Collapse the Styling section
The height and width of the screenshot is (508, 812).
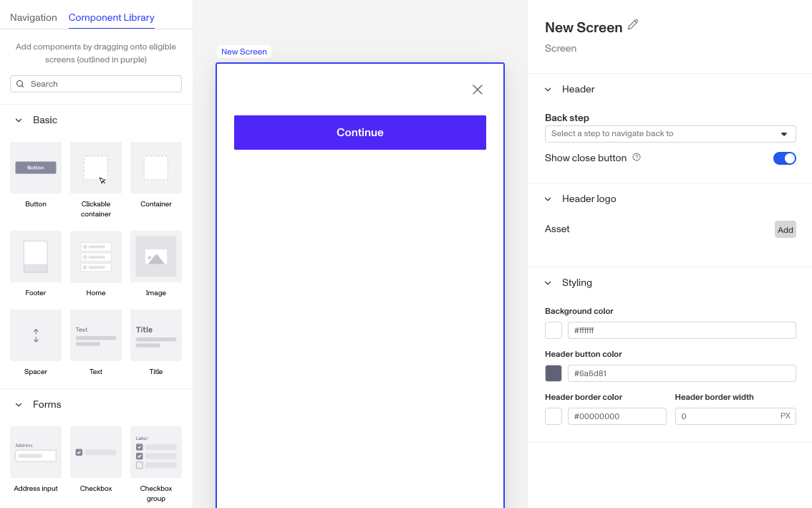(x=548, y=283)
